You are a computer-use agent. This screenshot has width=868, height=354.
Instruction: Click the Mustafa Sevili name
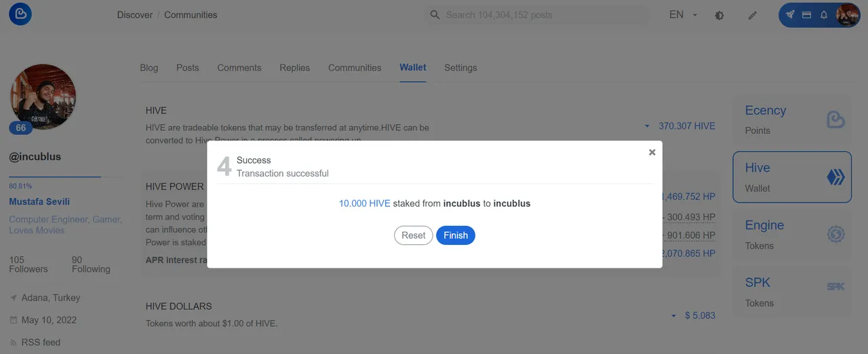[39, 201]
